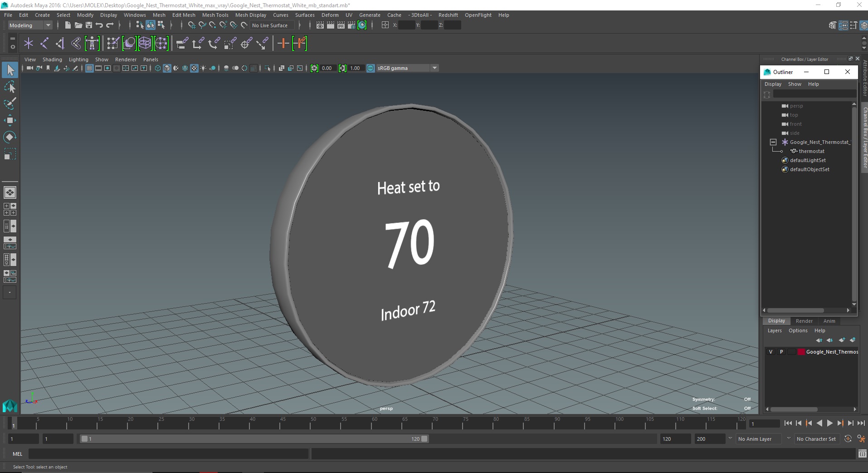Open Layers menu in layer editor
Viewport: 868px width, 473px height.
(x=774, y=330)
